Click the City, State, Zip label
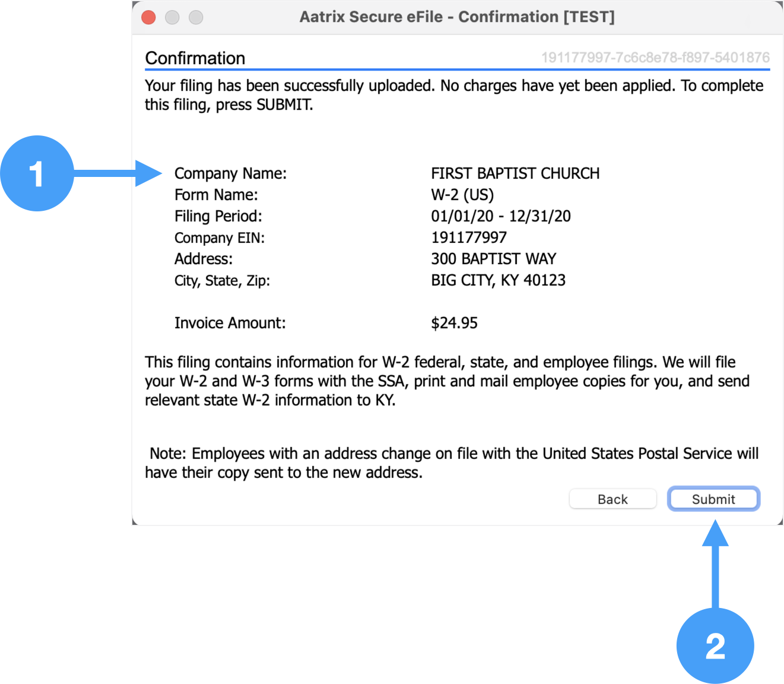Viewport: 784px width, 684px height. [222, 280]
